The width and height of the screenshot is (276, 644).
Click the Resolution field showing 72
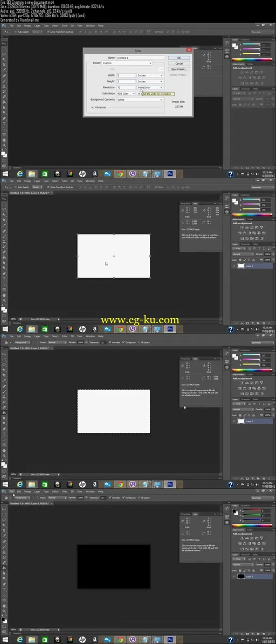[126, 87]
